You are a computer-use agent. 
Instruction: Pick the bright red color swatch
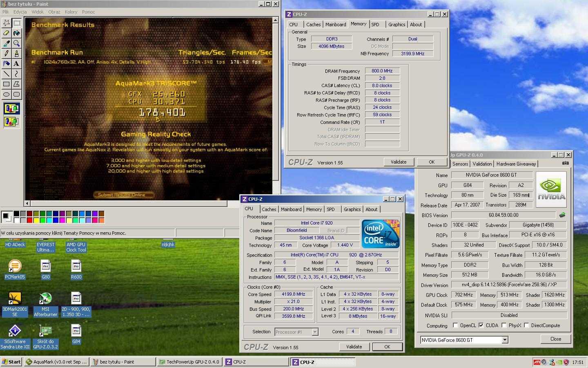click(x=29, y=220)
